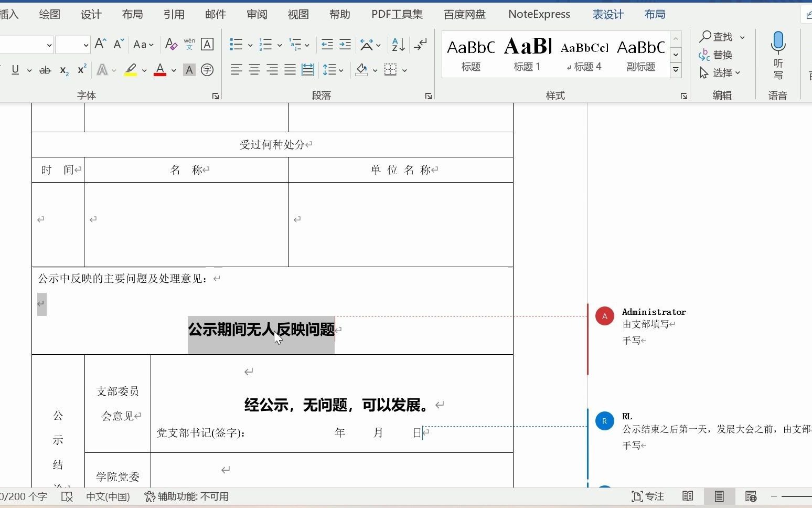Open the 设计 tab
This screenshot has height=508, width=812.
[x=91, y=14]
